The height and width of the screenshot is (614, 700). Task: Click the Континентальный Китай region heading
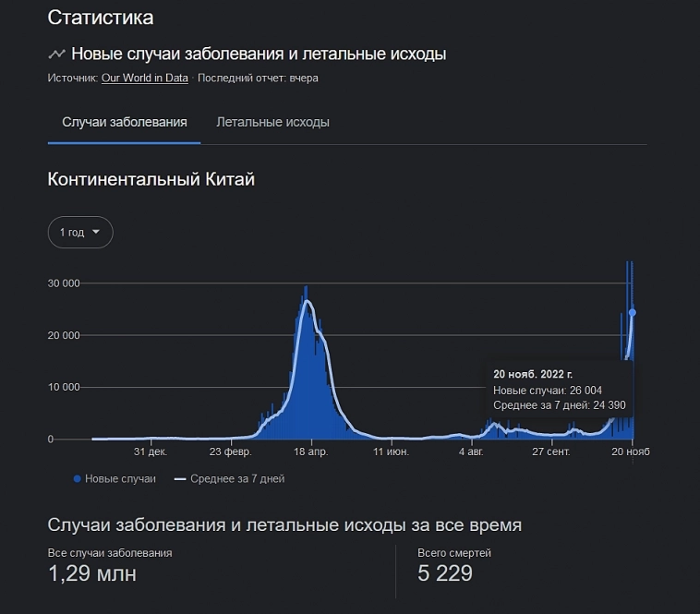point(151,180)
